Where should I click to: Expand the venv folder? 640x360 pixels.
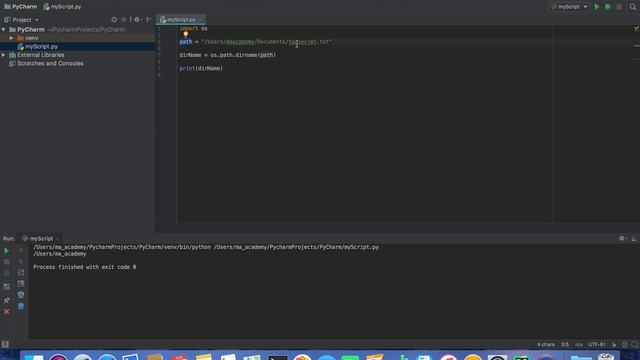pyautogui.click(x=11, y=38)
